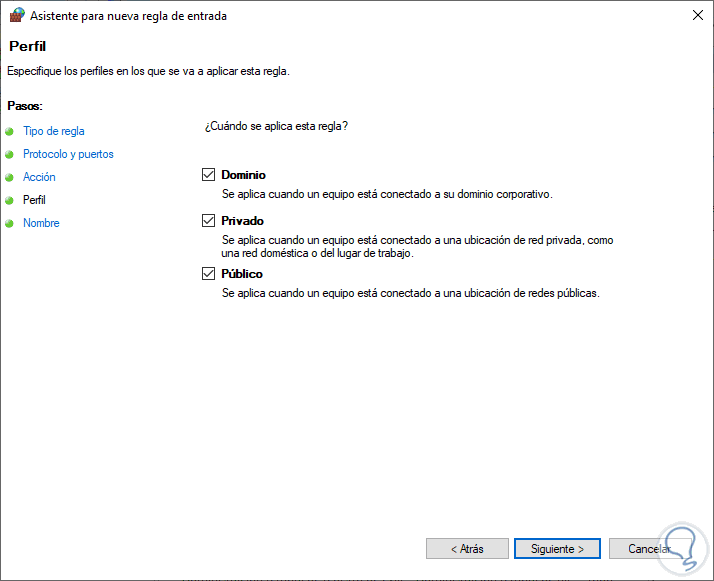714x581 pixels.
Task: Jump to the Acción step
Action: 39,177
